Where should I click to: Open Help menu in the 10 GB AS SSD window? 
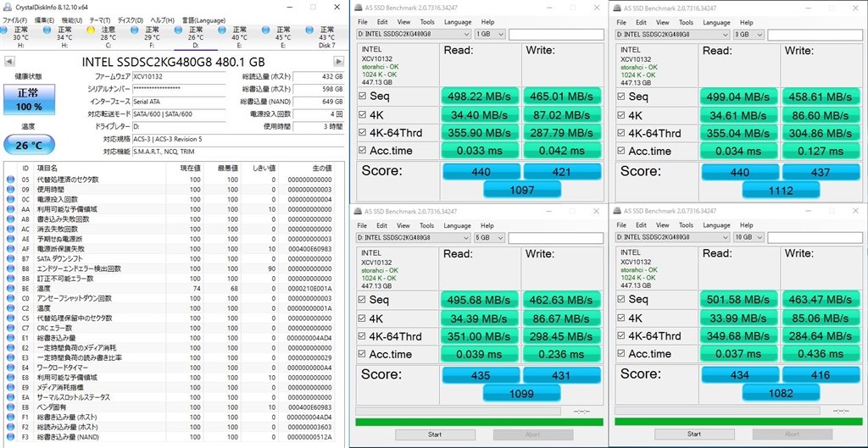click(746, 225)
